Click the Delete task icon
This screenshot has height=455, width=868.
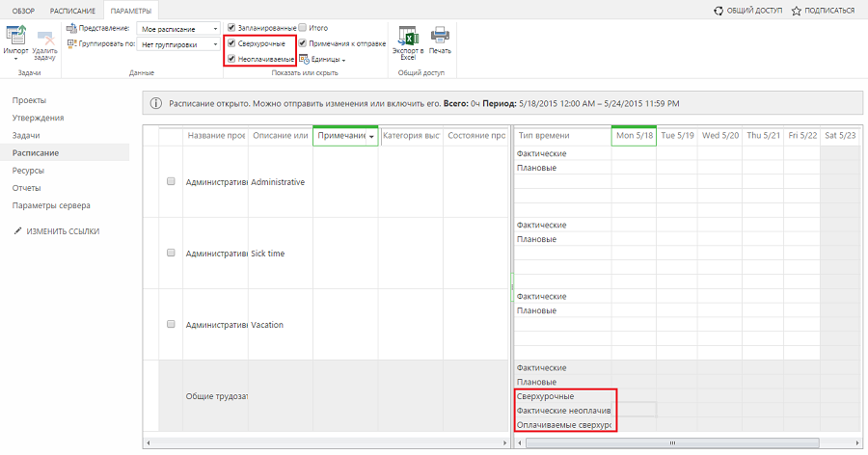click(x=45, y=38)
